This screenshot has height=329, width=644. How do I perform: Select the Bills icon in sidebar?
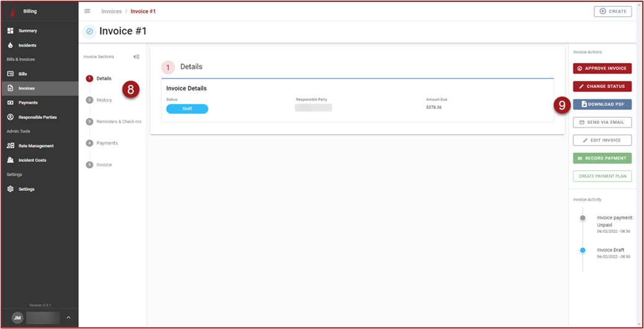pos(11,74)
